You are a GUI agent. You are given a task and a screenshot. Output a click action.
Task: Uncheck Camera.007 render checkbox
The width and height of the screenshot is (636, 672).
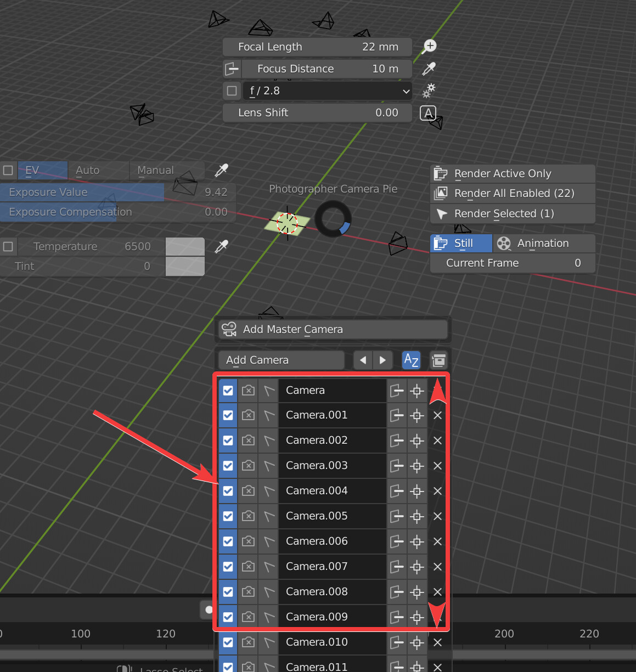tap(228, 567)
